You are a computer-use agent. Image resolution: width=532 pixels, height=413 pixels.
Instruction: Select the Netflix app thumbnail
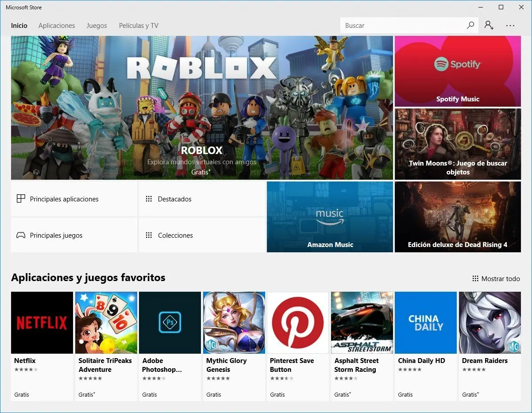pos(42,322)
